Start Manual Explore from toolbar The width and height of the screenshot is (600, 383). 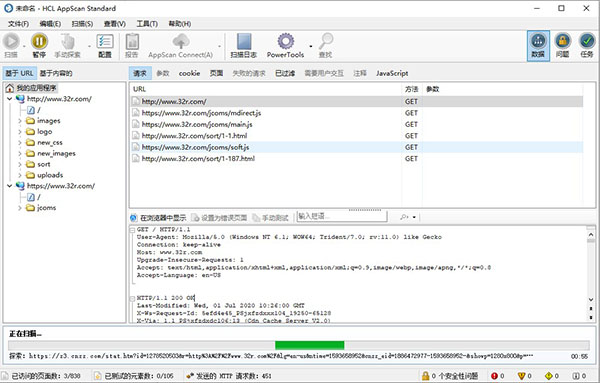67,41
